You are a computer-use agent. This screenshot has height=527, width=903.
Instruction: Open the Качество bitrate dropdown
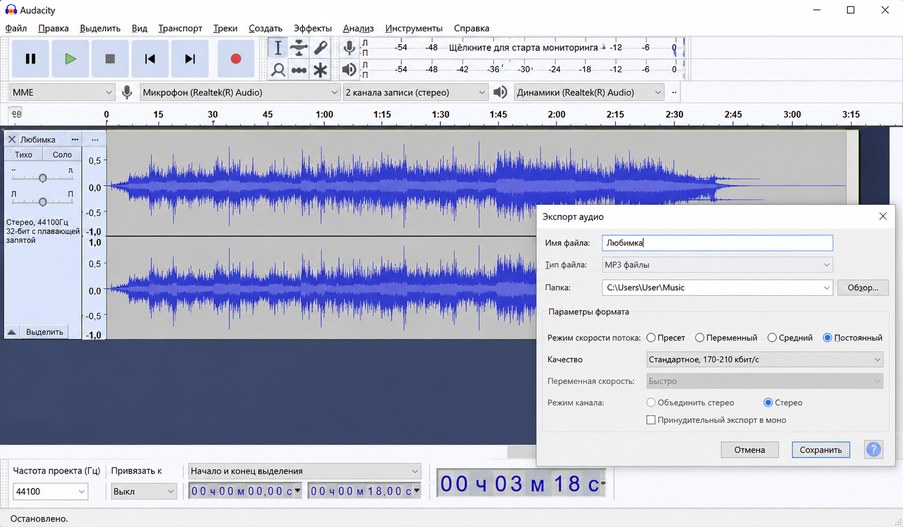pos(764,359)
